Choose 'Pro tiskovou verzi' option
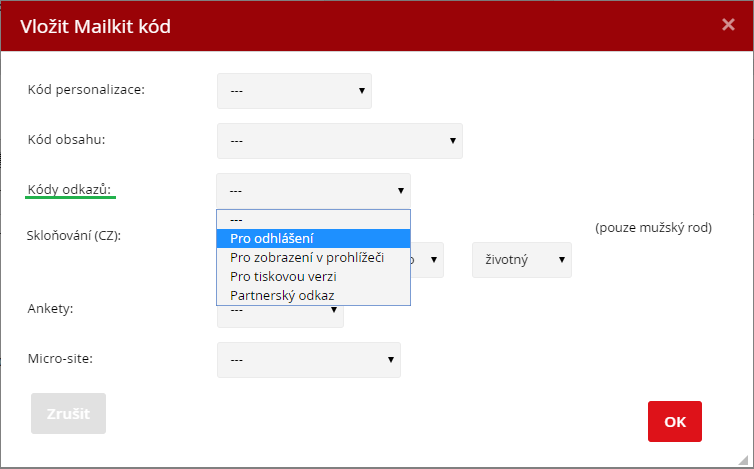 point(314,277)
